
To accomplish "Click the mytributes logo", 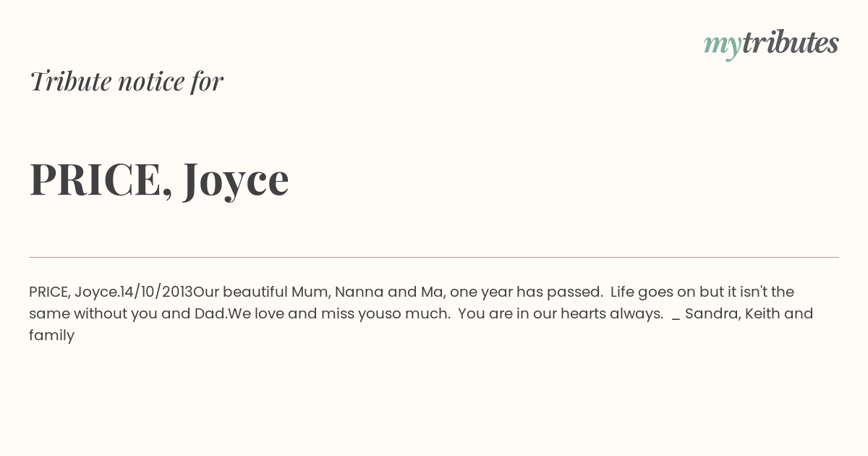I will click(x=771, y=43).
